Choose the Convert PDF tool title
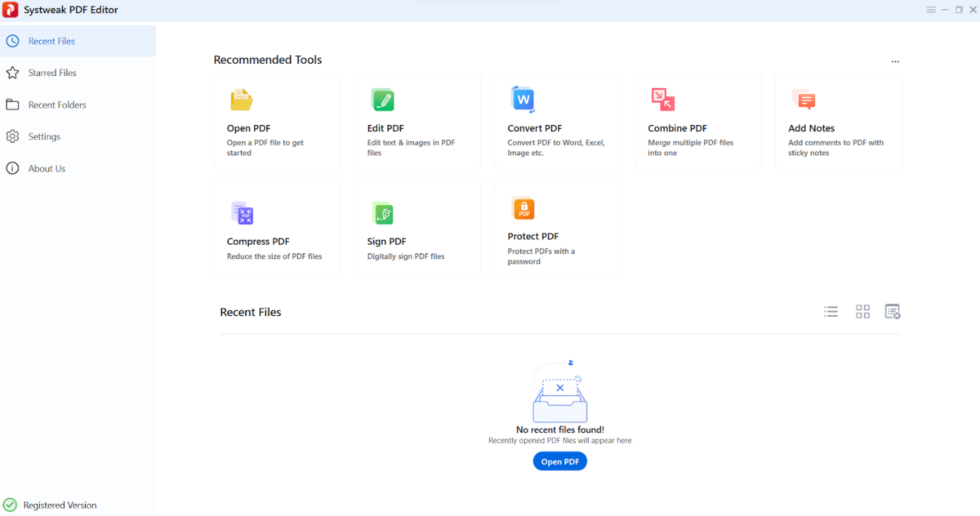 (535, 128)
